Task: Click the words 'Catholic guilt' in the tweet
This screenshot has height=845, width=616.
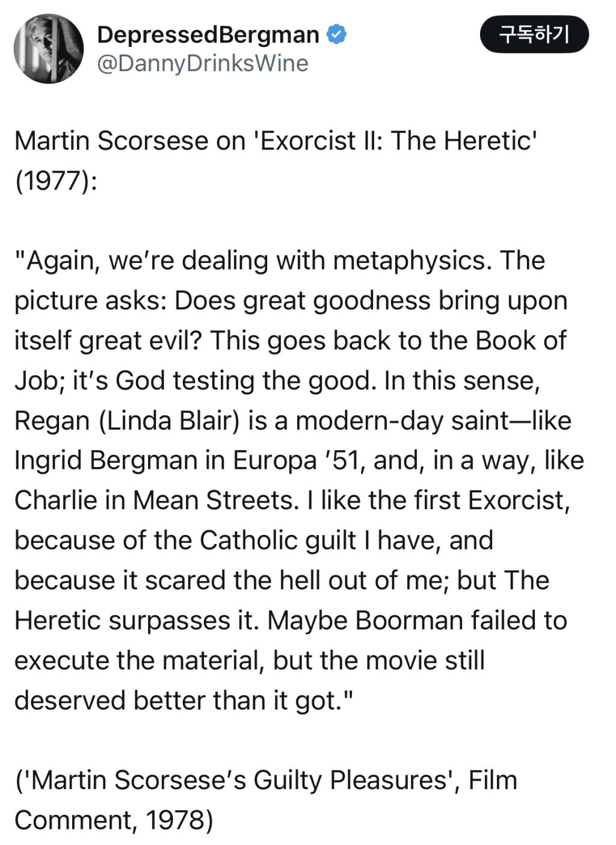Action: click(x=278, y=540)
